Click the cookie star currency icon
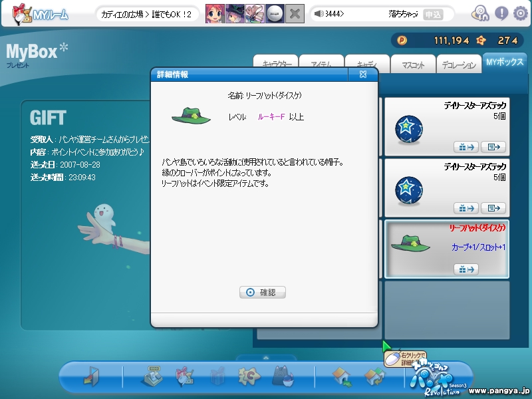 click(x=481, y=41)
